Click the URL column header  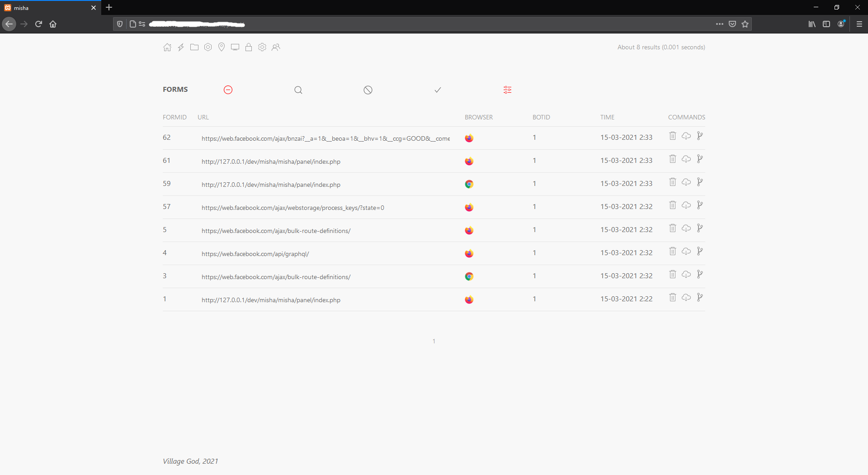coord(203,117)
